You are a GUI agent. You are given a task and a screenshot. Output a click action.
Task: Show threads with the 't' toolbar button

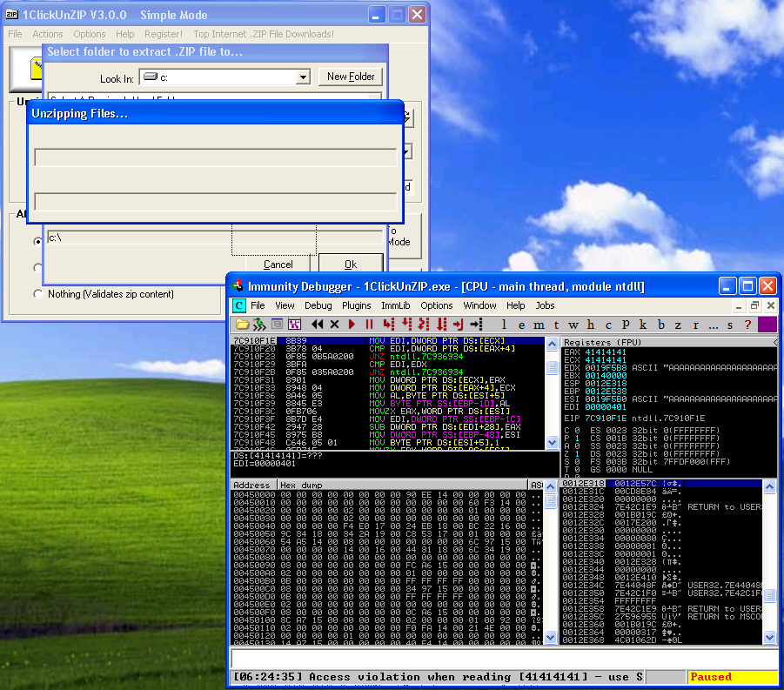(x=556, y=325)
